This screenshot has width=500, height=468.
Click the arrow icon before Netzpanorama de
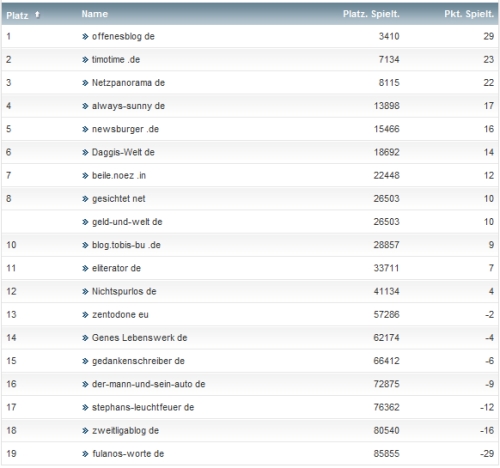click(85, 83)
